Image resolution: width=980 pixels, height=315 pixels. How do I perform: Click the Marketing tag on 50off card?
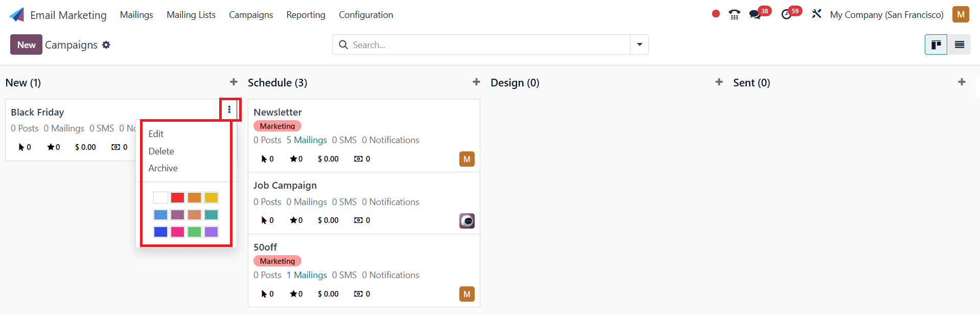[277, 261]
